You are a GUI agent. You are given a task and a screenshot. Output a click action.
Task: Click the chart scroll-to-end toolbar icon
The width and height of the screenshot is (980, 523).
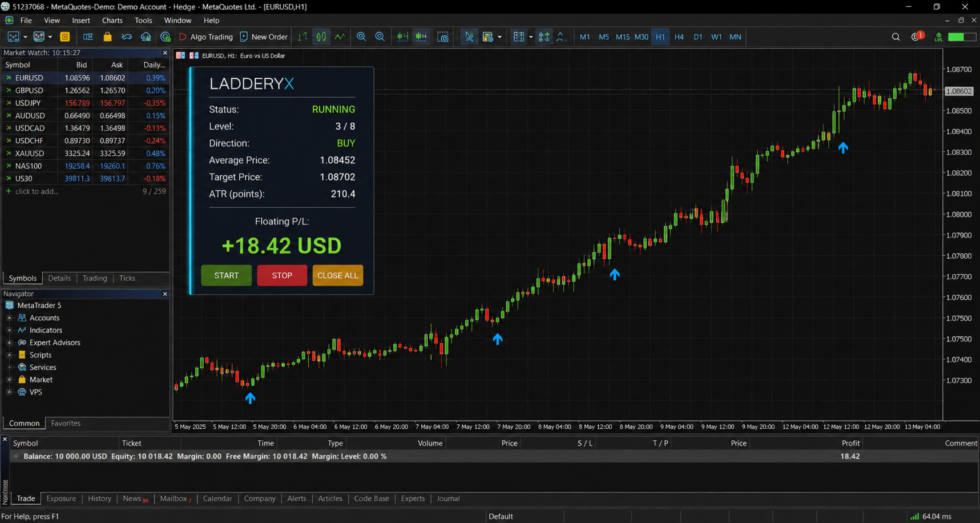tap(402, 37)
